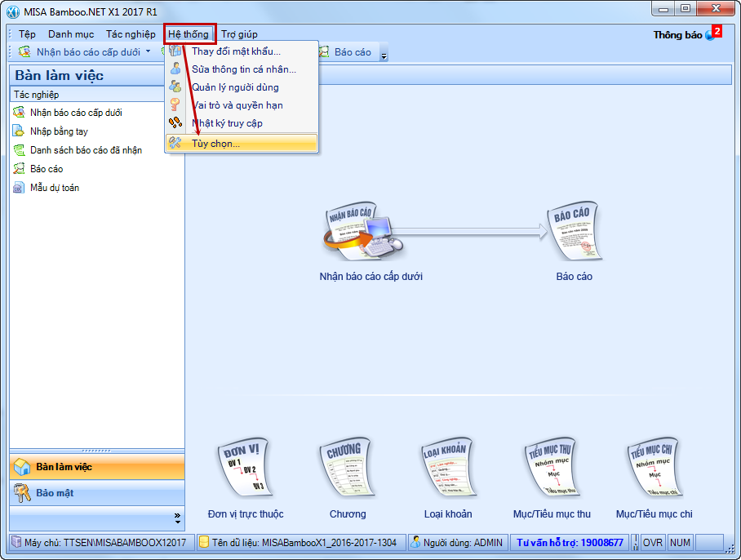Click the Đơn vị trực thuộc link
The image size is (741, 560).
[246, 514]
